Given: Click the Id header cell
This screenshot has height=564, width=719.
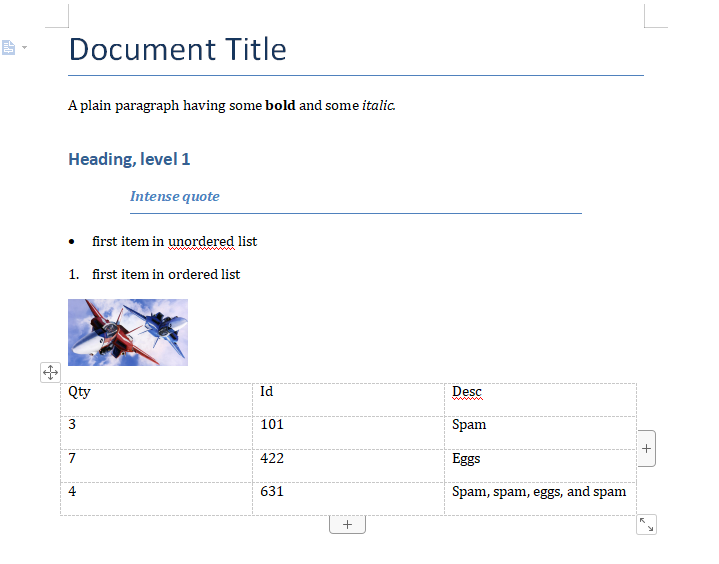Looking at the screenshot, I should click(x=348, y=400).
